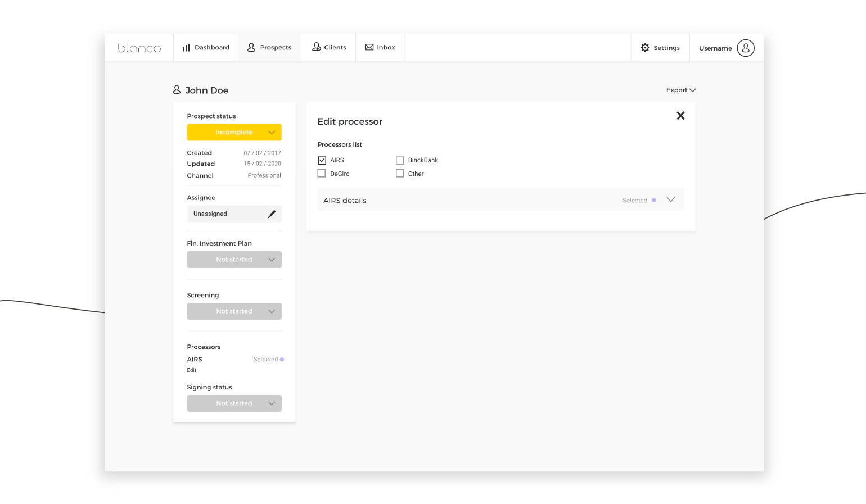Go to the Dashboard tab
Screen dimensions: 866x504
[x=206, y=47]
